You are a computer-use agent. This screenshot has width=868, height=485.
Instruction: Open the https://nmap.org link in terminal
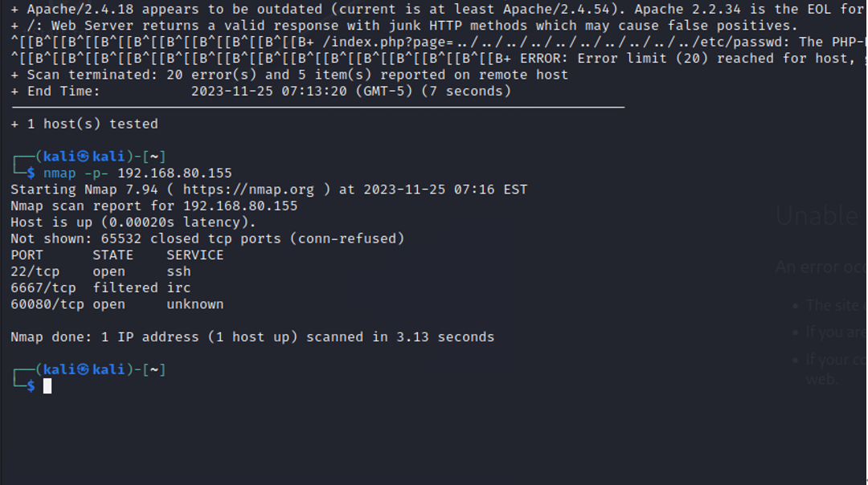(x=248, y=190)
